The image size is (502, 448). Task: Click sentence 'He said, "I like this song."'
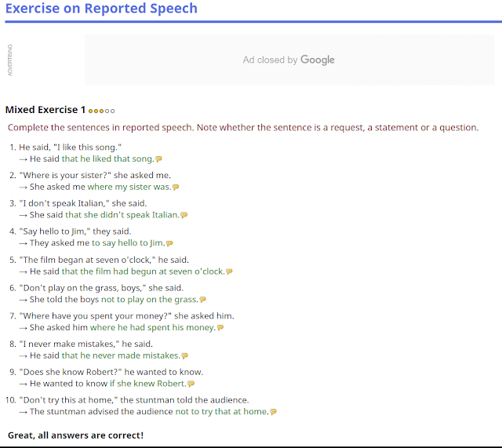coord(70,148)
